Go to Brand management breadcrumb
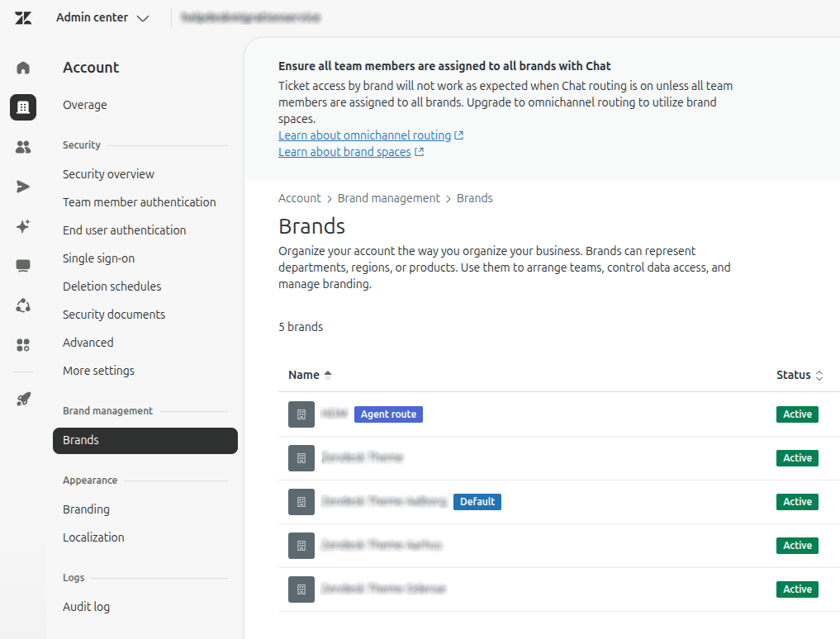 point(388,198)
